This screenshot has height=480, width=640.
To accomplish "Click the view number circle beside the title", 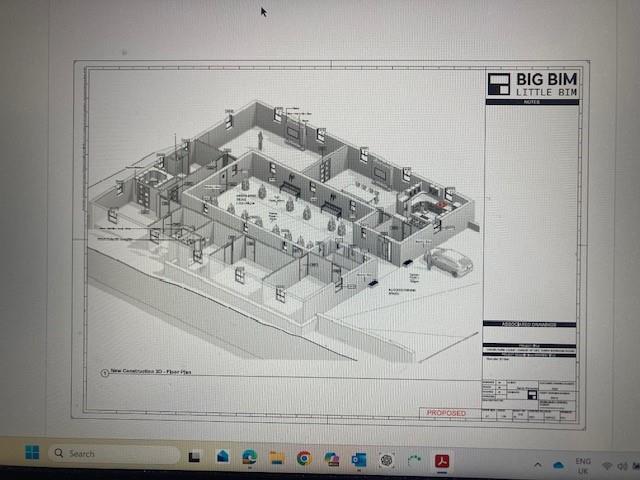I will (x=105, y=373).
